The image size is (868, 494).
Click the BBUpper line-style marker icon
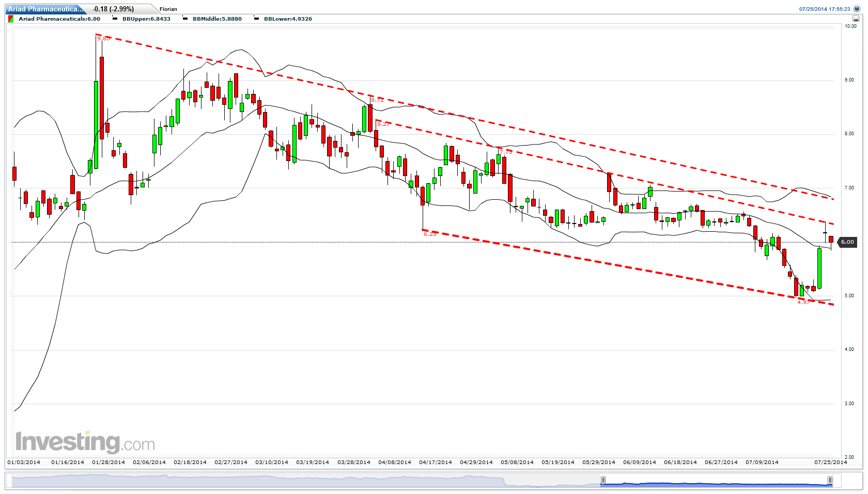point(115,19)
